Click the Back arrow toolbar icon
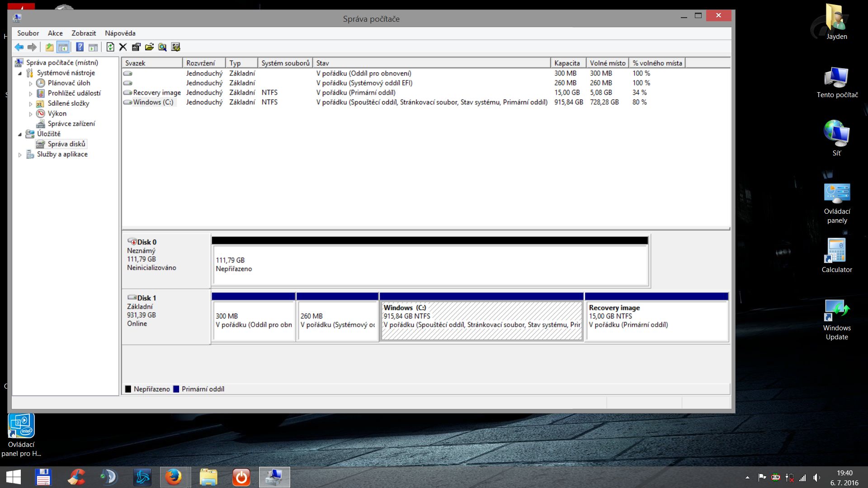This screenshot has height=488, width=868. click(x=19, y=47)
